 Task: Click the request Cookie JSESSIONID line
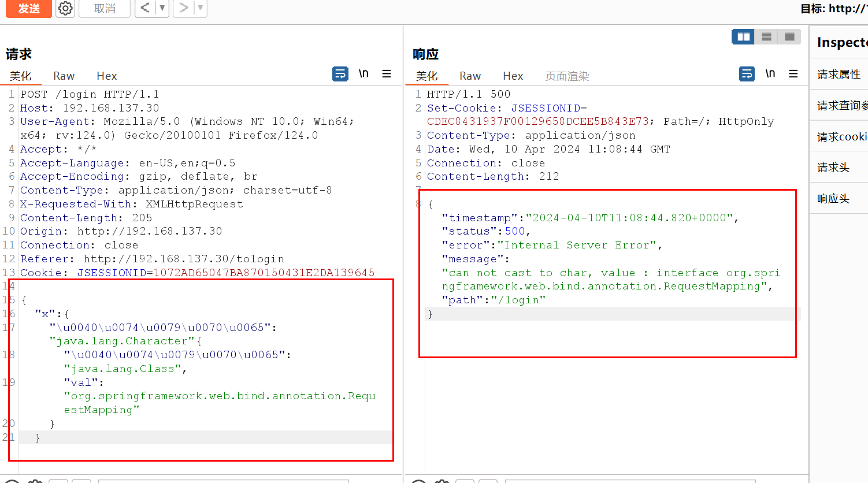pos(198,273)
